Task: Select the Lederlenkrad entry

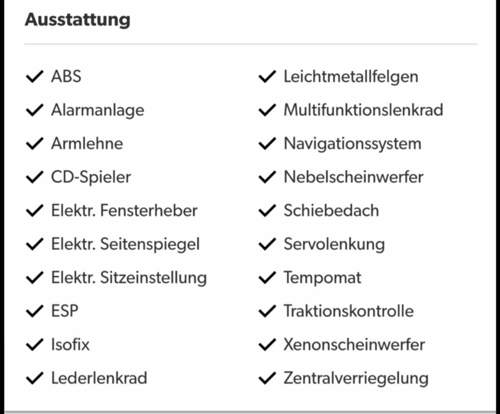Action: pyautogui.click(x=99, y=378)
